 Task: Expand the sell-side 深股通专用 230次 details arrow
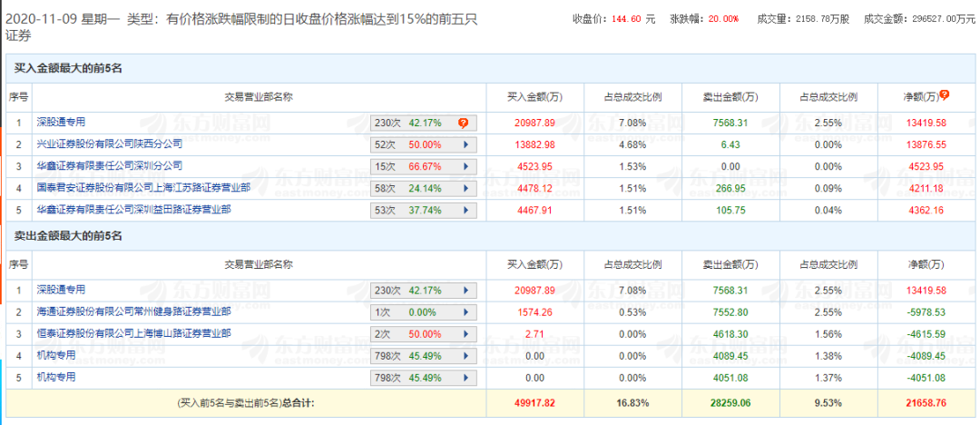(465, 291)
